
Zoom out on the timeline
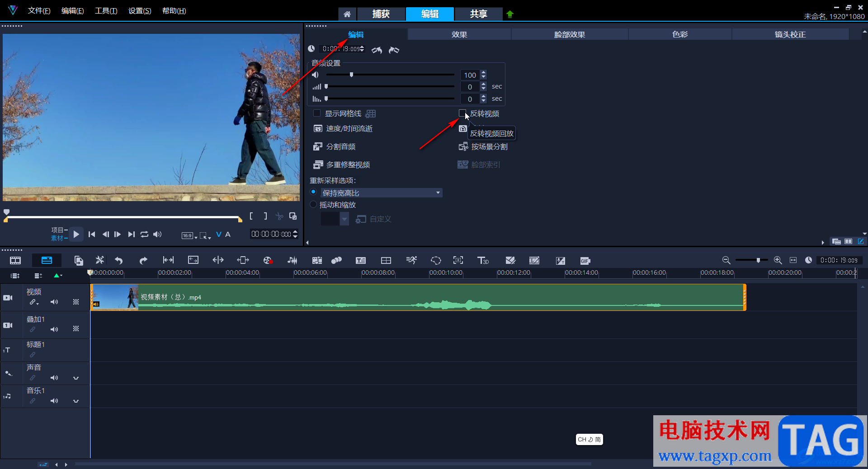(x=726, y=260)
